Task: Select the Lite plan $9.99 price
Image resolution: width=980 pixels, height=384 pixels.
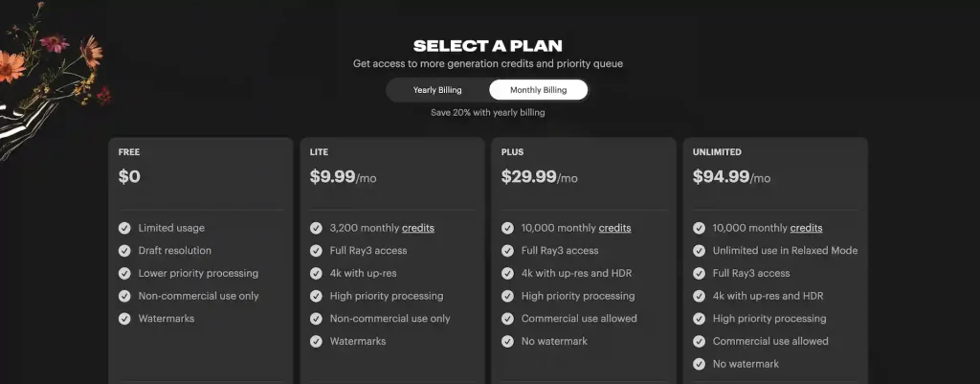Action: 332,177
